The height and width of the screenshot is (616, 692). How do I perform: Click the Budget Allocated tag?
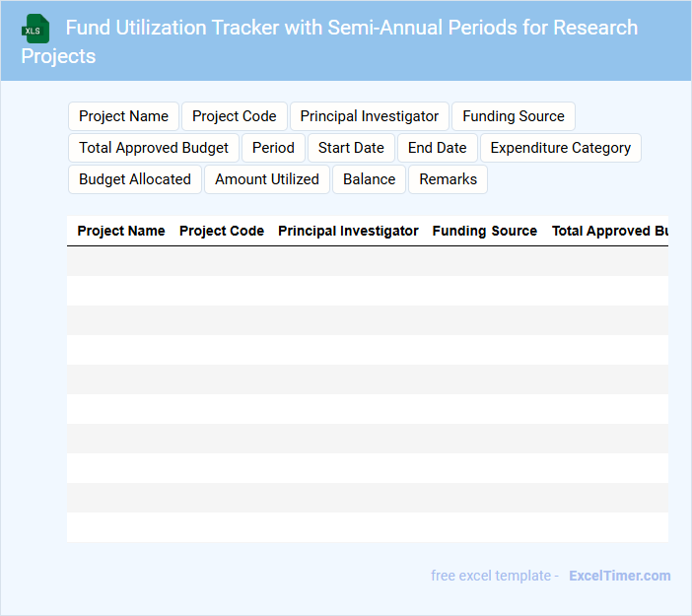(135, 179)
